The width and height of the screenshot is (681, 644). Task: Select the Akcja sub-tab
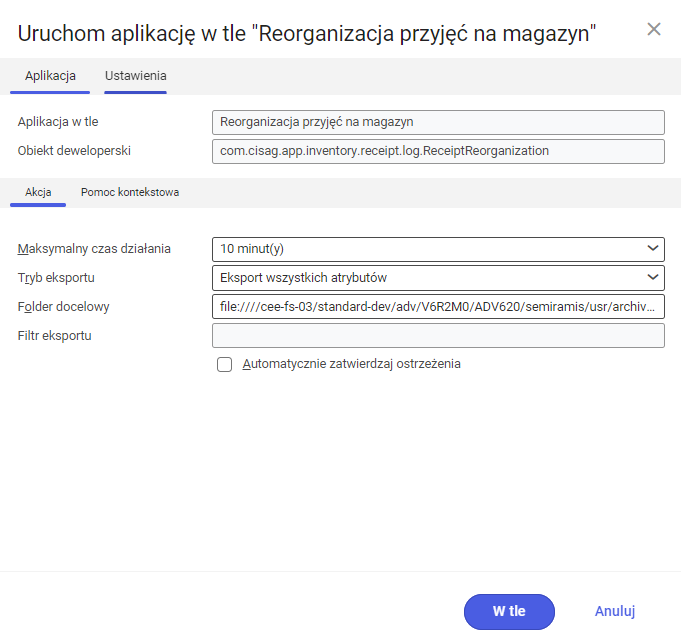(x=38, y=192)
